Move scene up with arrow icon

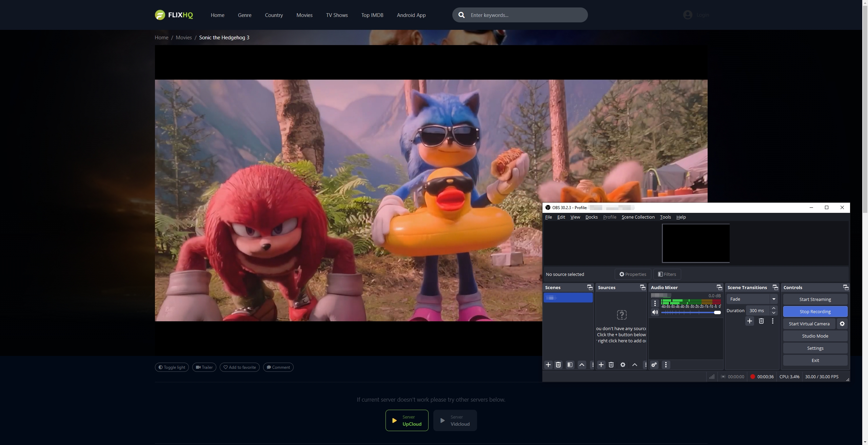pos(582,365)
